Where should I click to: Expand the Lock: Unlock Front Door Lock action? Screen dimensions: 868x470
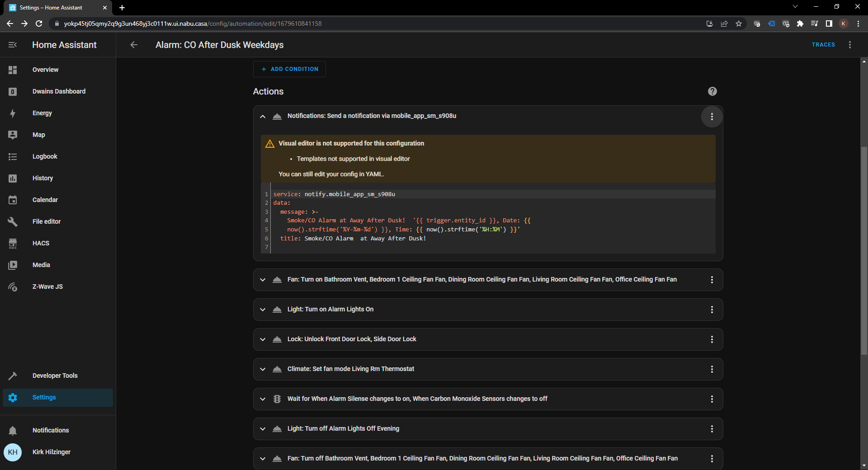(263, 339)
